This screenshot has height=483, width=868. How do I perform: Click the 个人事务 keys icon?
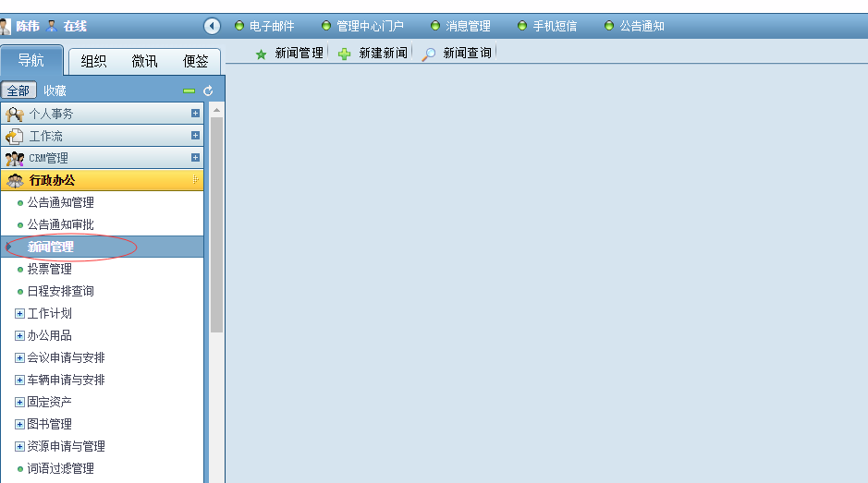(x=15, y=114)
